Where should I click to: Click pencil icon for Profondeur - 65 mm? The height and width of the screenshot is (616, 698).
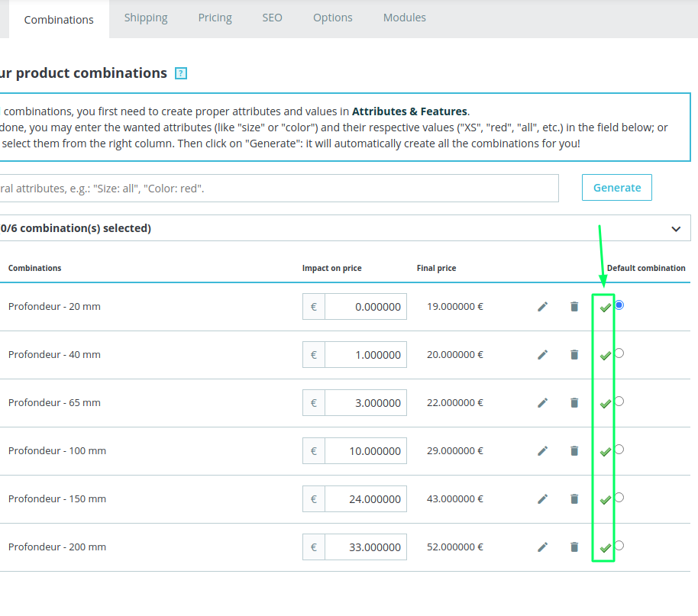coord(543,403)
